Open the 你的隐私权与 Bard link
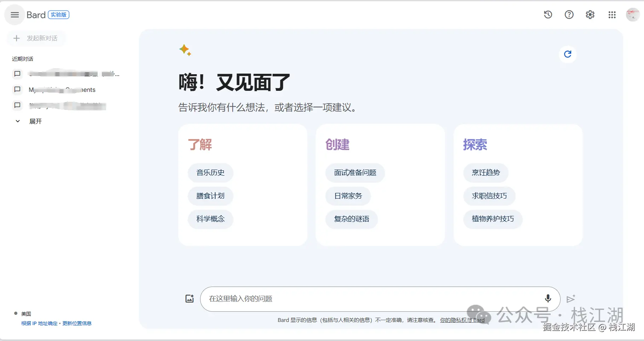The height and width of the screenshot is (341, 644). coord(462,320)
